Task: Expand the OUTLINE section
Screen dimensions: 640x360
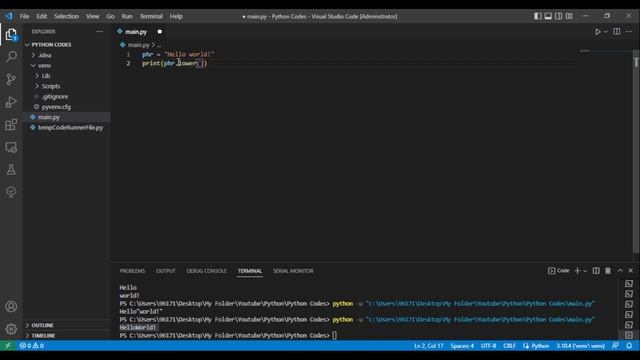Action: coord(42,325)
